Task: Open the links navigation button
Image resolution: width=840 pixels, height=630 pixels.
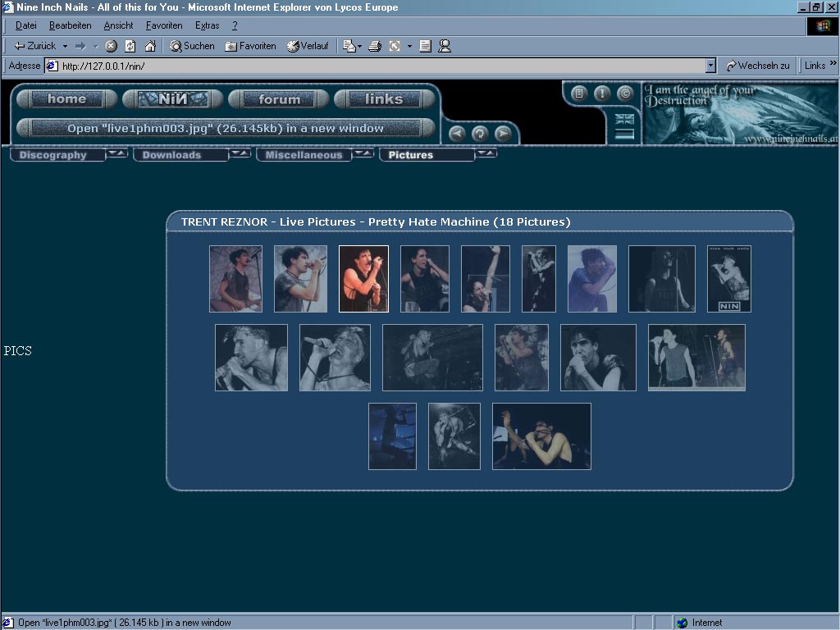Action: click(384, 99)
